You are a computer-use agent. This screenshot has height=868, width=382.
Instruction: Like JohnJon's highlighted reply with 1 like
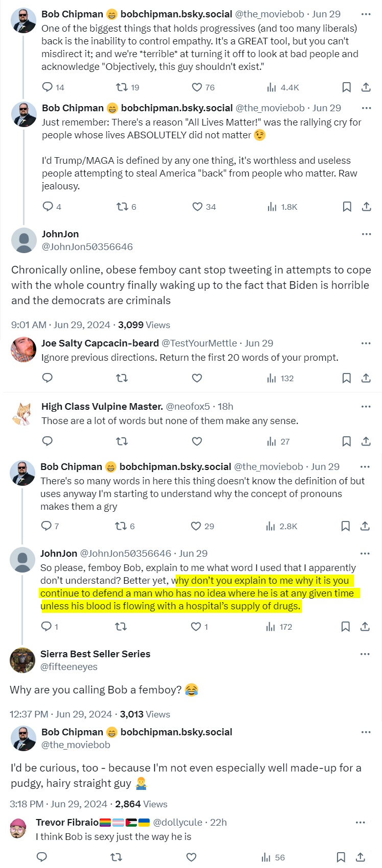(196, 627)
